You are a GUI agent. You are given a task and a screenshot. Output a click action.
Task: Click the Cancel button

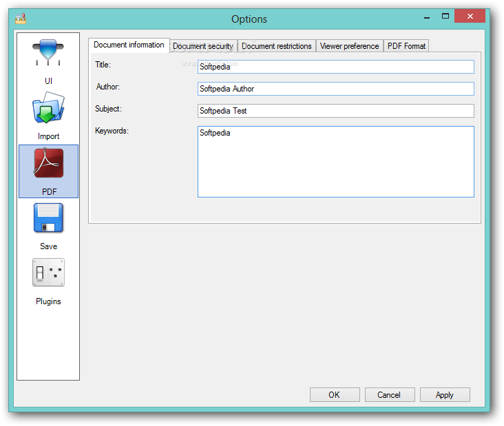[390, 394]
